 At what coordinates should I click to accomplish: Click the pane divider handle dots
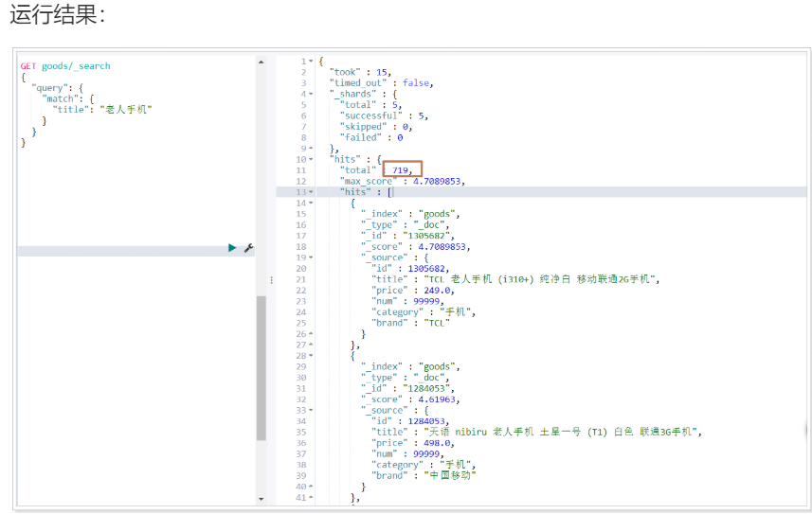(x=271, y=280)
